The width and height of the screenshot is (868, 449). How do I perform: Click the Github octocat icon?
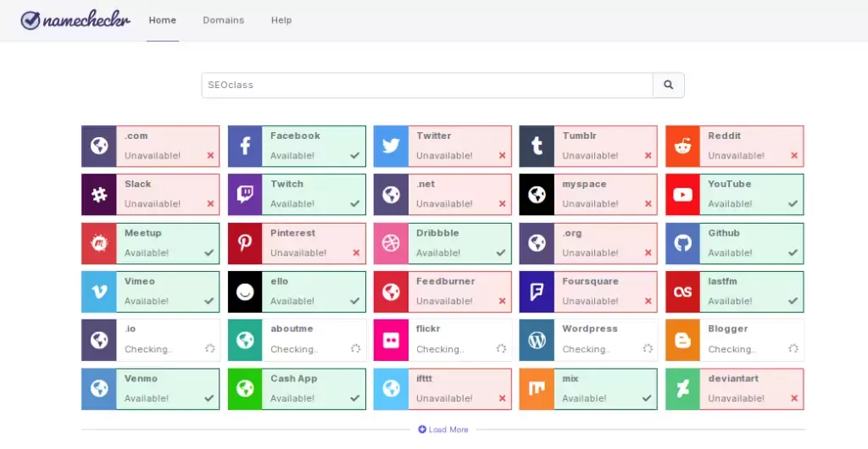tap(682, 244)
